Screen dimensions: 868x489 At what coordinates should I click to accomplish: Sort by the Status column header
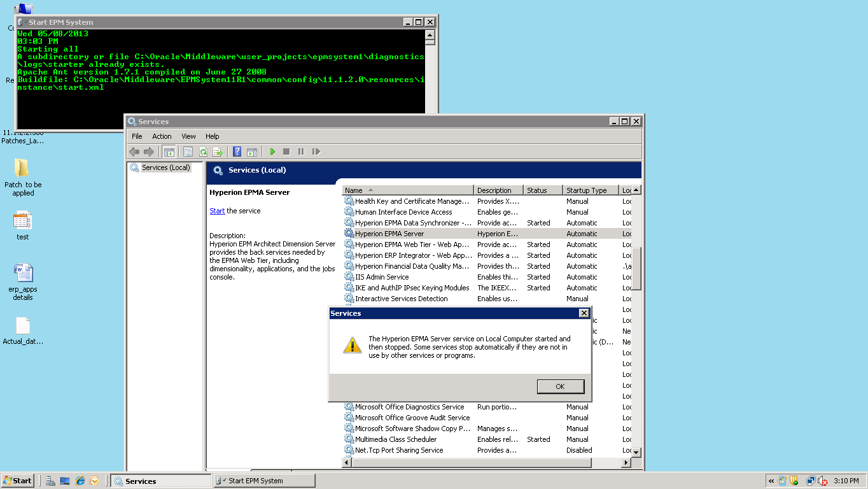(543, 190)
